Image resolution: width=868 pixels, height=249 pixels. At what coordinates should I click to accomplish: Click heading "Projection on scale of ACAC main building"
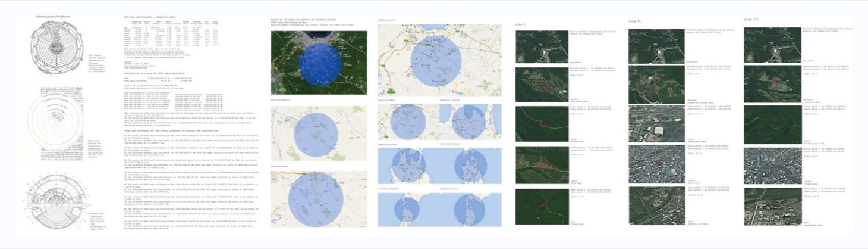click(x=153, y=73)
